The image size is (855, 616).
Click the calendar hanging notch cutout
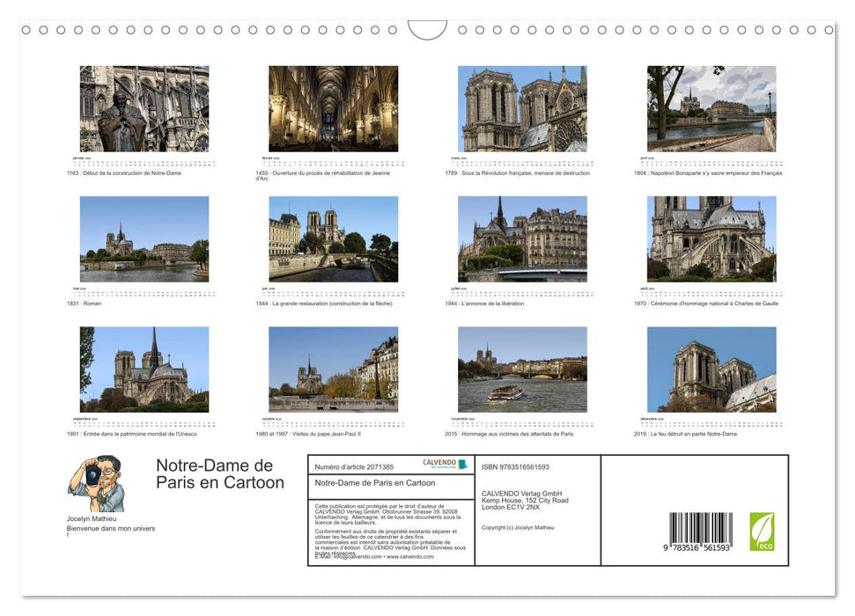427,31
